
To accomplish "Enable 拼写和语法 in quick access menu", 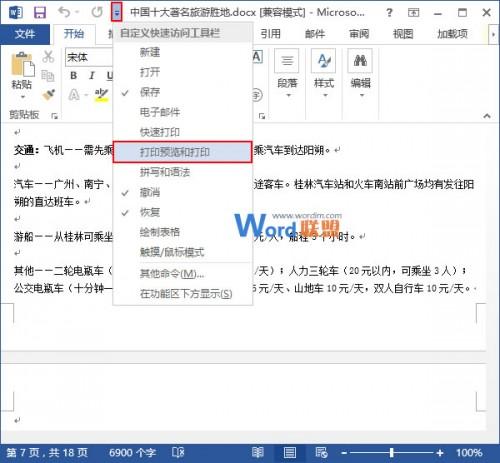I will coord(182,172).
